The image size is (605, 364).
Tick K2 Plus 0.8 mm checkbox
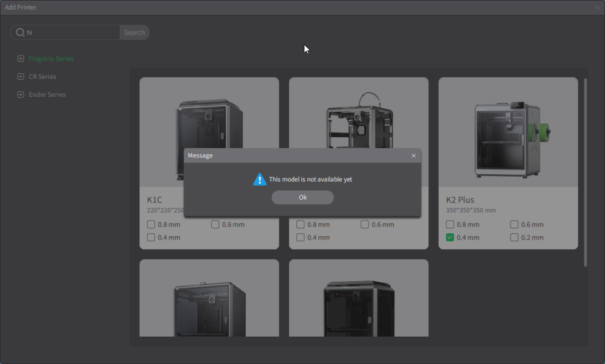pos(450,224)
